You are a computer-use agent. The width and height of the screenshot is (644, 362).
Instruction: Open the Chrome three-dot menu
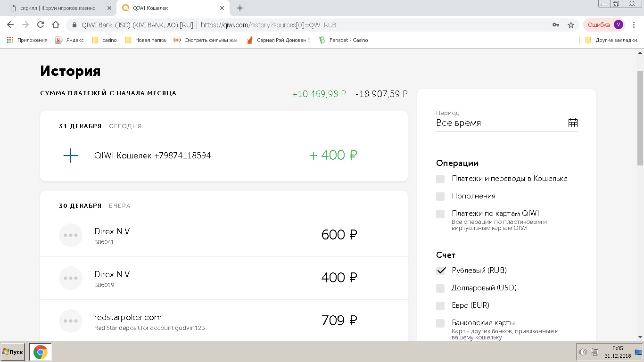(635, 25)
